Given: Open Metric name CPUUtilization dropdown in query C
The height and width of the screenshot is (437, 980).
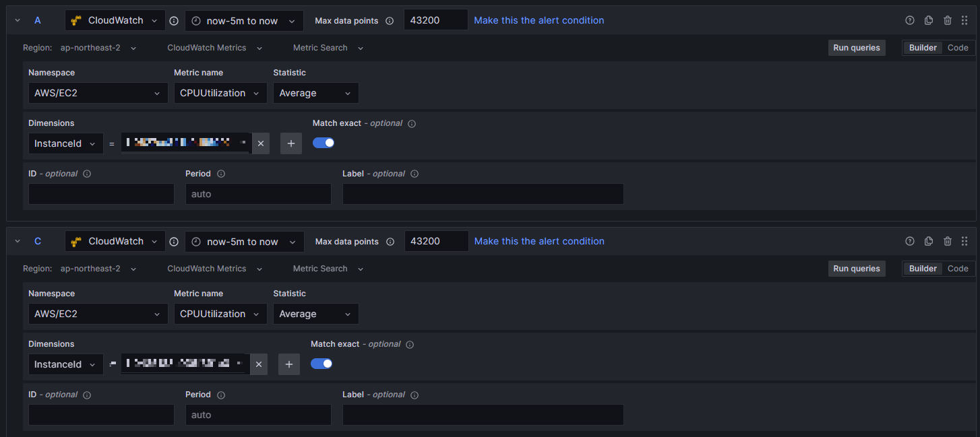Looking at the screenshot, I should pyautogui.click(x=220, y=314).
